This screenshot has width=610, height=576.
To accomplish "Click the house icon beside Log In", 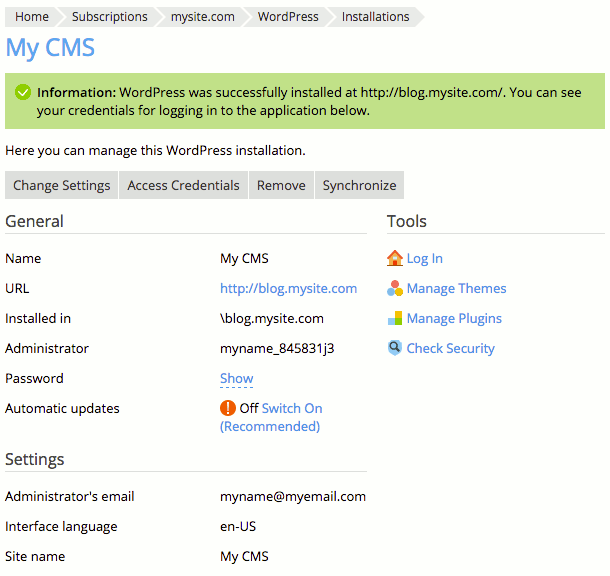I will point(395,258).
